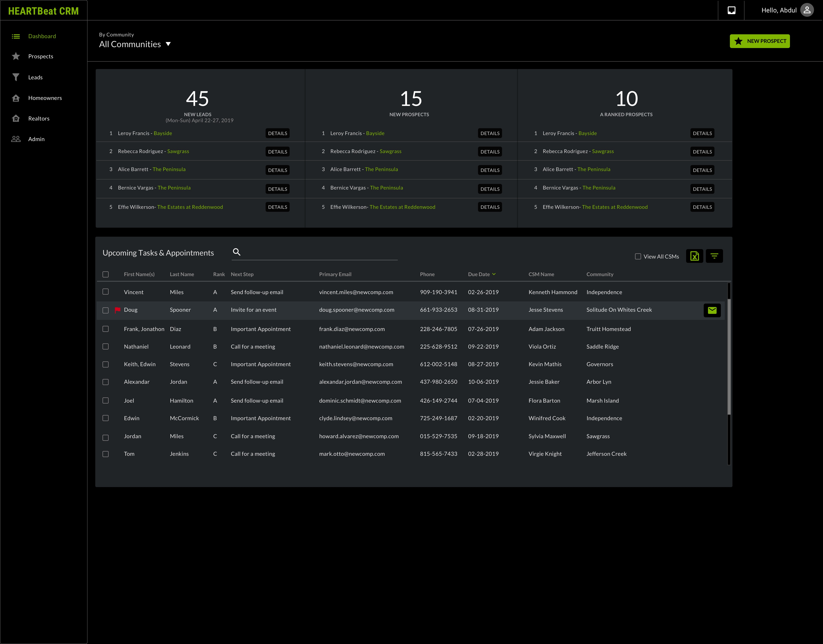This screenshot has height=644, width=823.
Task: Toggle View All CSMs checkbox
Action: [x=638, y=256]
